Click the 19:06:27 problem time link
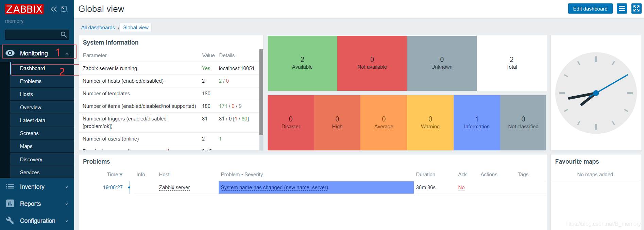 pos(113,187)
